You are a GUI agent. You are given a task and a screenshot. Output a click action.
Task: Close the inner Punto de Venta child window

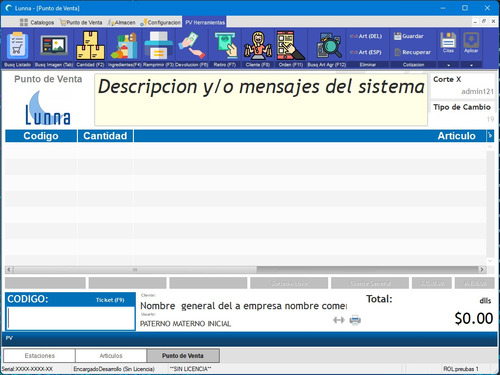493,21
